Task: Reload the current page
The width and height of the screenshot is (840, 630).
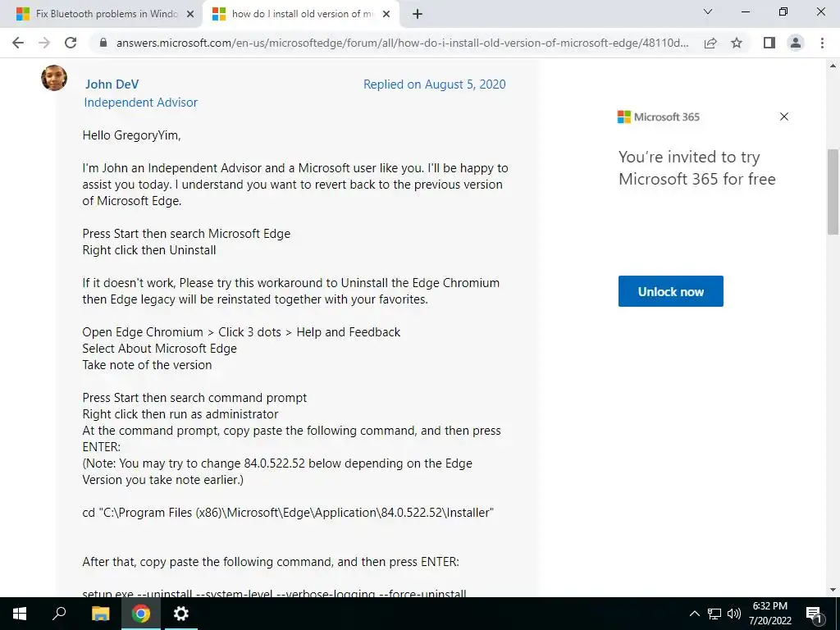Action: 71,43
